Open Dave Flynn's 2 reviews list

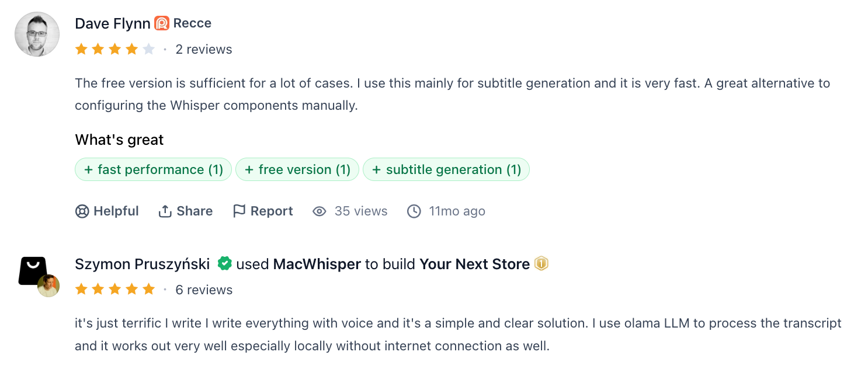tap(205, 49)
